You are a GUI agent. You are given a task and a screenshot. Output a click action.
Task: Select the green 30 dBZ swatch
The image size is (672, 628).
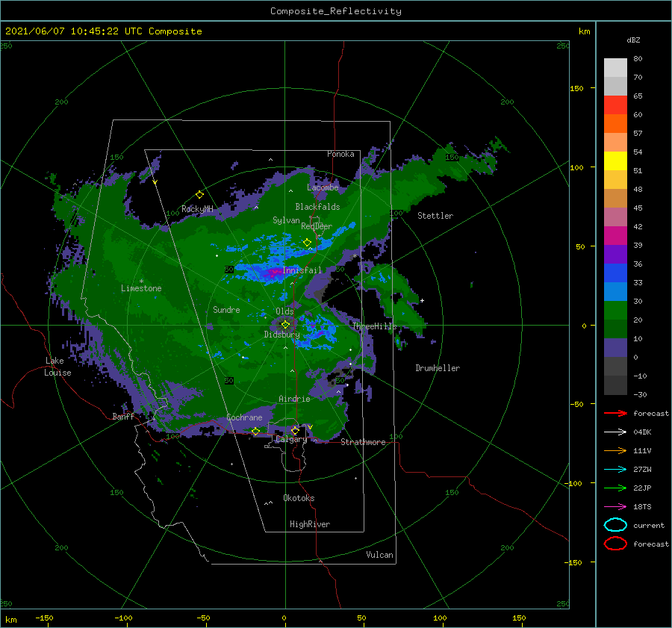click(615, 310)
